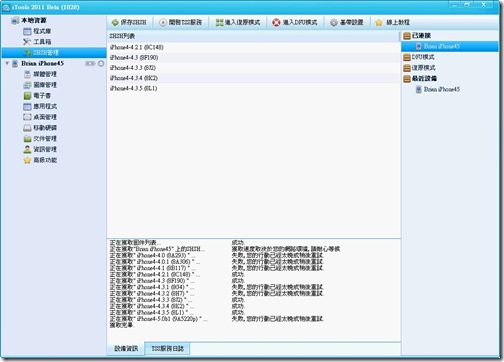This screenshot has width=504, height=362.
Task: Open the 線上教程 online tutorial star
Action: point(379,22)
